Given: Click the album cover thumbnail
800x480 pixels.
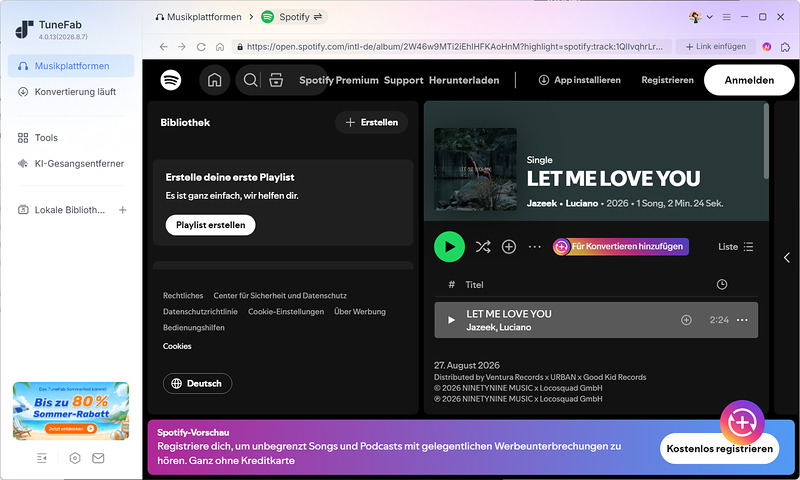Looking at the screenshot, I should click(x=476, y=169).
